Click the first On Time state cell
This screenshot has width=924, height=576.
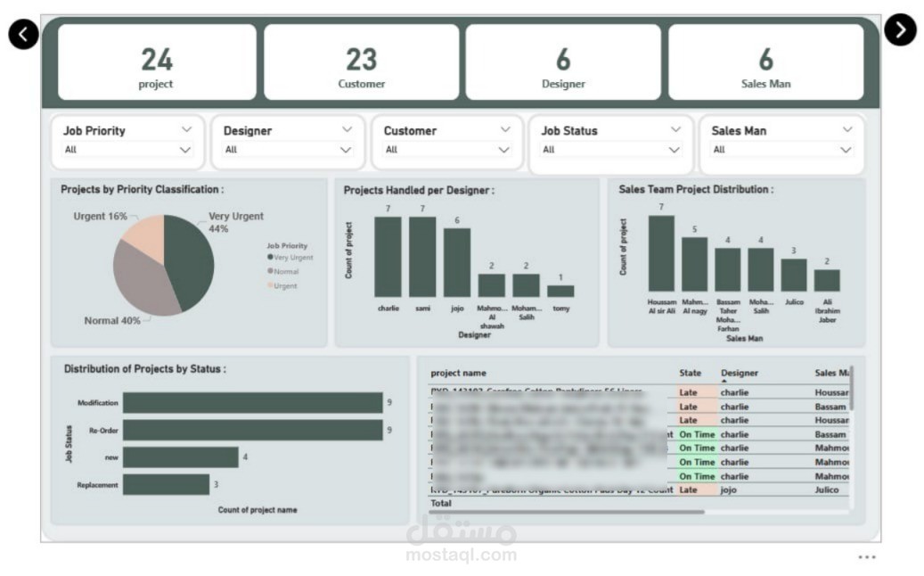pyautogui.click(x=698, y=434)
